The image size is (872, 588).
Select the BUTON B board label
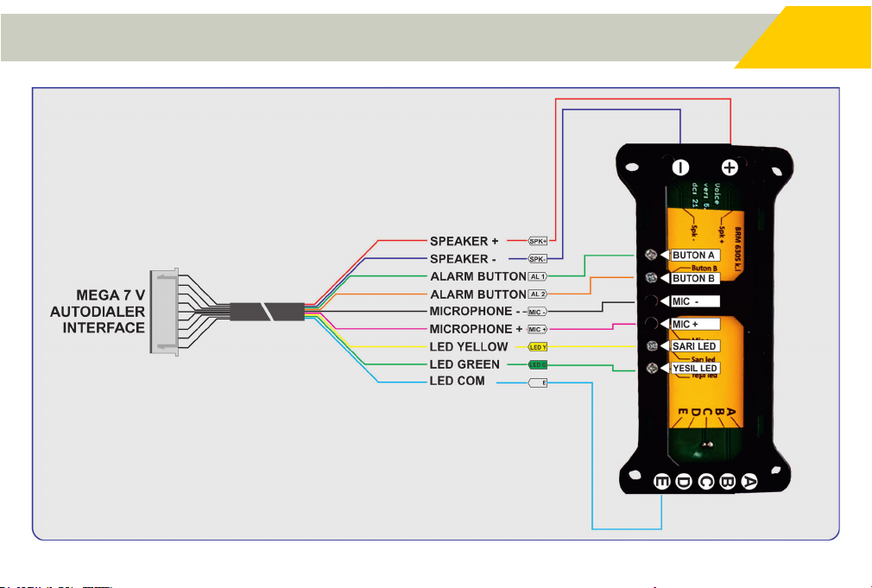[x=696, y=278]
